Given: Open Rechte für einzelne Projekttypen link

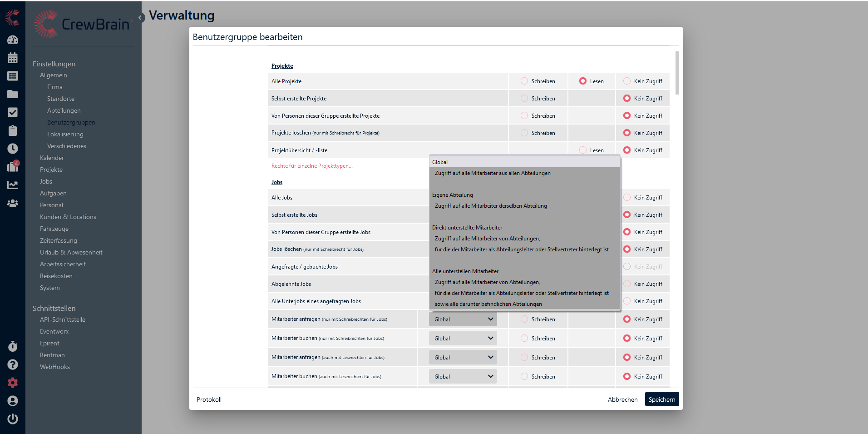Looking at the screenshot, I should tap(312, 166).
